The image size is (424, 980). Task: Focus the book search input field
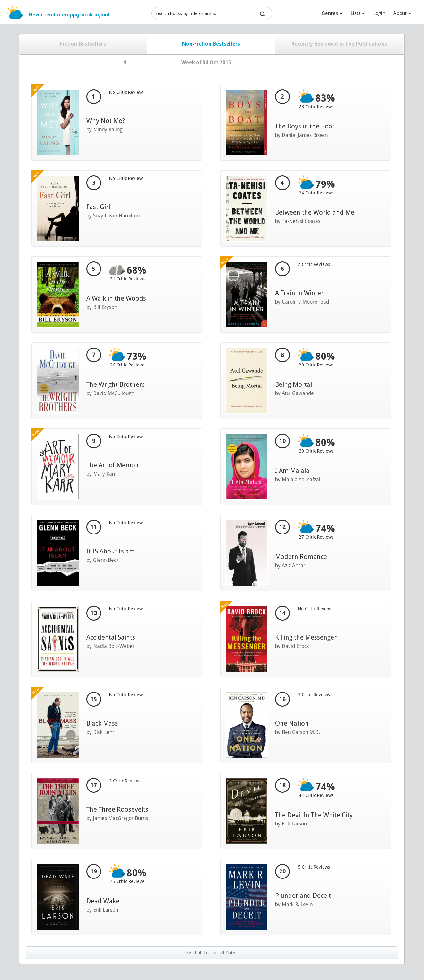[x=205, y=14]
